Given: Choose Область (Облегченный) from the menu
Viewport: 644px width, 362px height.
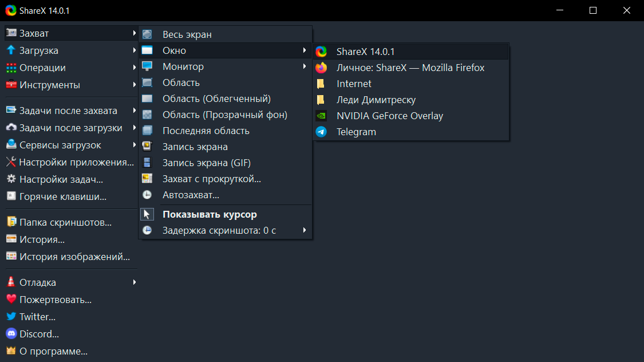Looking at the screenshot, I should [x=225, y=98].
